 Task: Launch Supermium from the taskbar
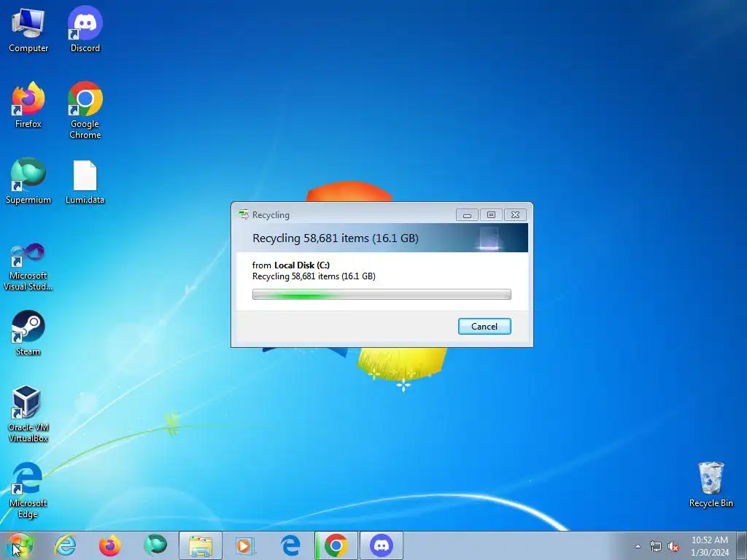(155, 545)
